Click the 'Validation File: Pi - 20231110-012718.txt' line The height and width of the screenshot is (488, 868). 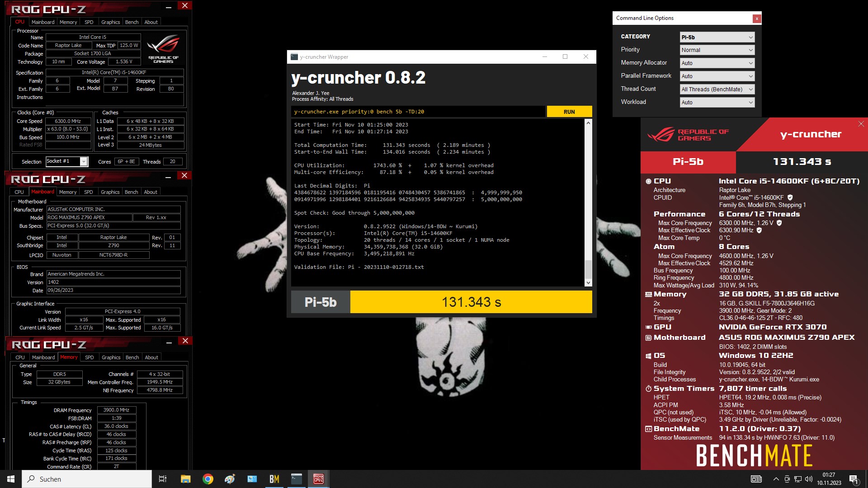(359, 267)
